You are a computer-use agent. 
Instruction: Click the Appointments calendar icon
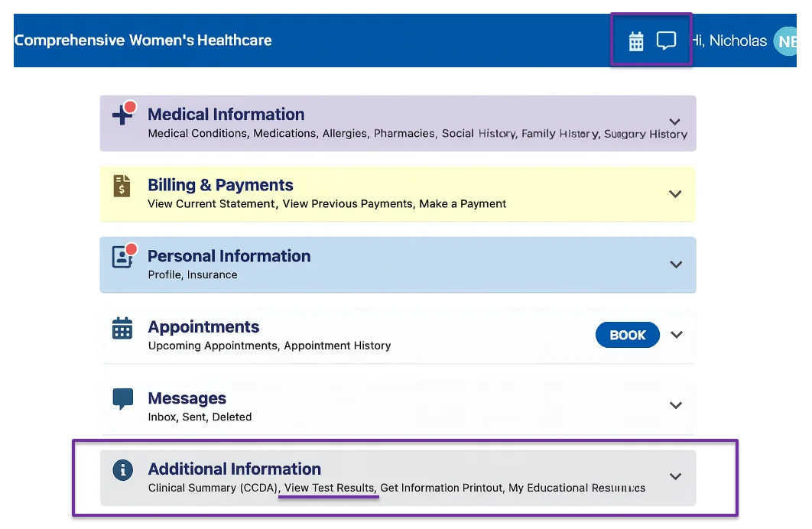tap(122, 328)
